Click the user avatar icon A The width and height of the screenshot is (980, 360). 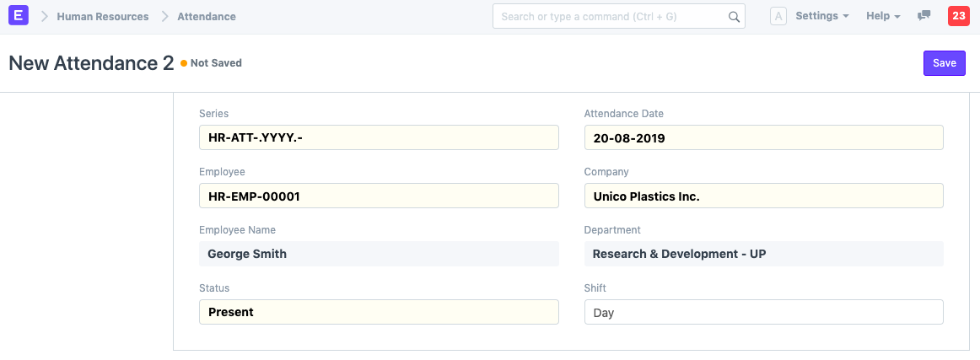(778, 16)
